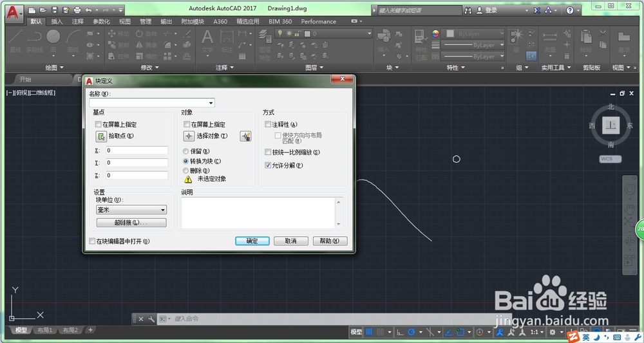The height and width of the screenshot is (343, 644).
Task: Click the color wheel icon in 特性 panel
Action: click(x=435, y=33)
